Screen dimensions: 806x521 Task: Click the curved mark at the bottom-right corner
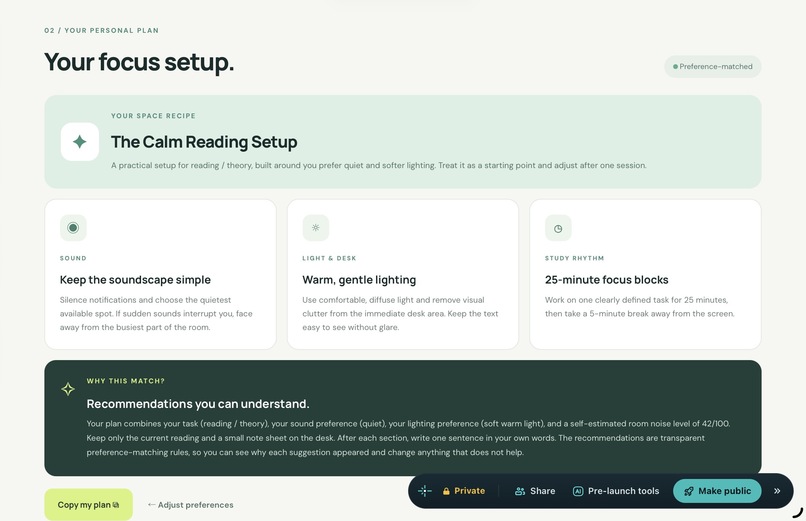797,512
